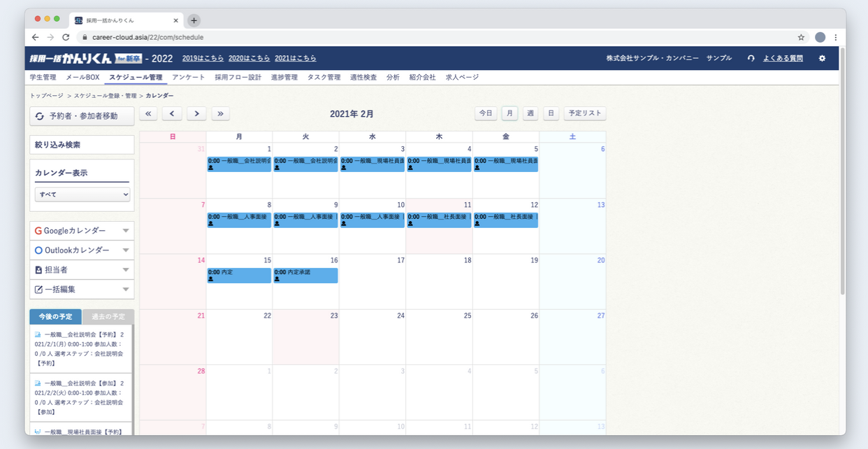The height and width of the screenshot is (449, 868).
Task: Switch calendar to 月 view
Action: pyautogui.click(x=509, y=113)
